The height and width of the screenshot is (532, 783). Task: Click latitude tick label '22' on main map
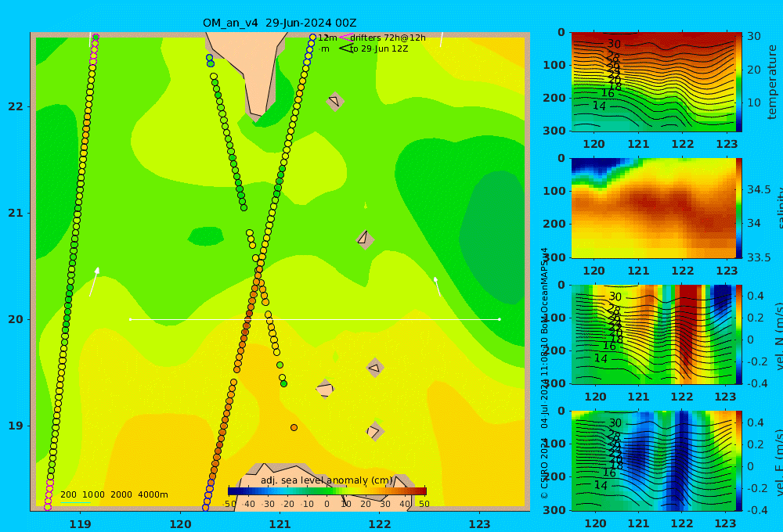tap(15, 106)
